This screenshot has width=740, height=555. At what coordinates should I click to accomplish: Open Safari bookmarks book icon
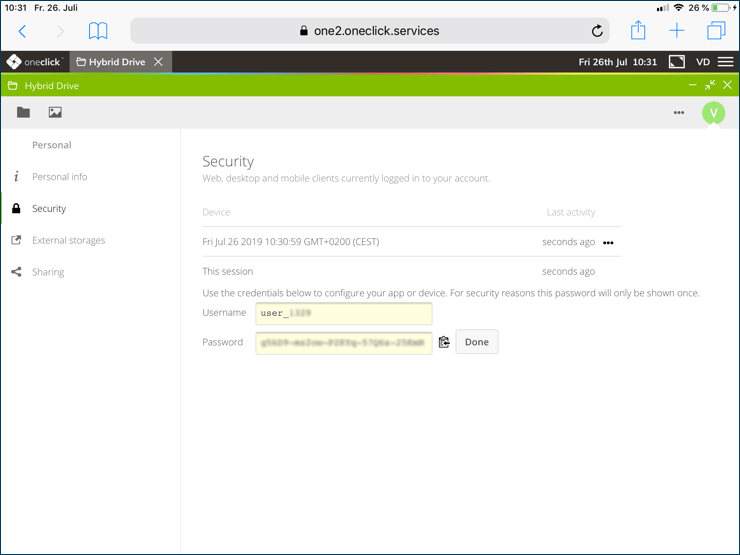click(x=98, y=31)
